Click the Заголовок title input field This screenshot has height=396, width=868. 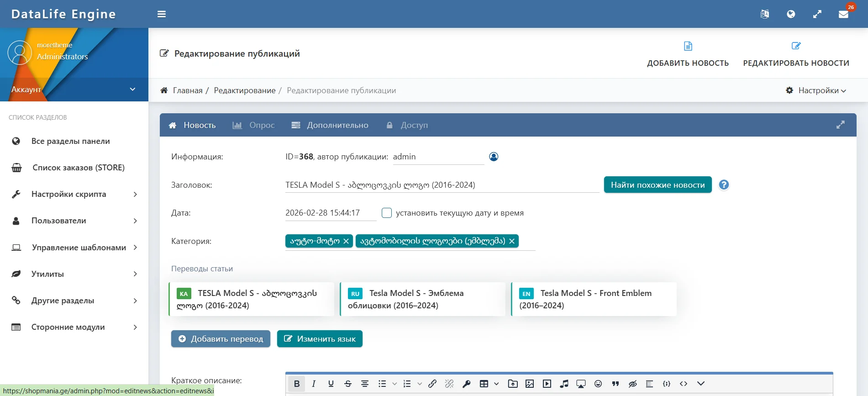click(442, 185)
